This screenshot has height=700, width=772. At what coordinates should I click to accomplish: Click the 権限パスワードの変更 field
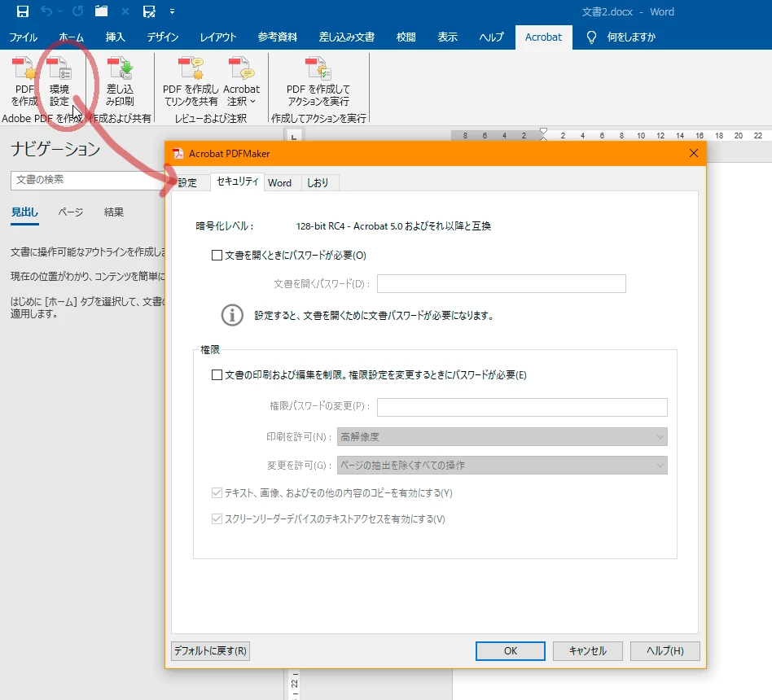[522, 407]
